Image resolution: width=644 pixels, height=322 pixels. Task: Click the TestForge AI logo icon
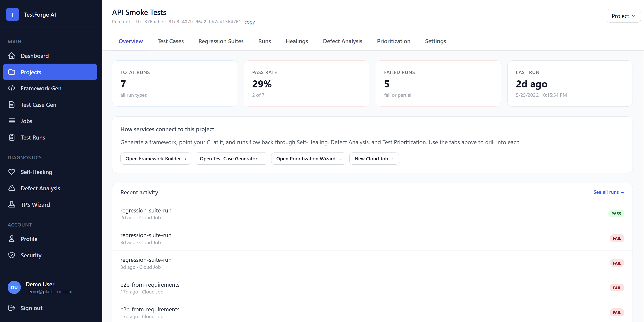(x=13, y=14)
